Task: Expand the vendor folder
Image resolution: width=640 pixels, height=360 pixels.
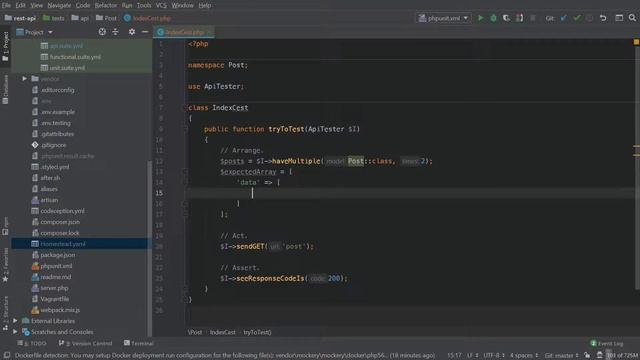Action: (24, 79)
